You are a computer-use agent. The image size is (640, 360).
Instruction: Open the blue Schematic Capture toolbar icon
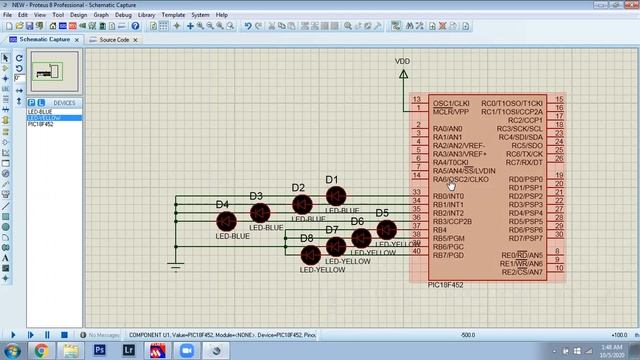[x=62, y=26]
